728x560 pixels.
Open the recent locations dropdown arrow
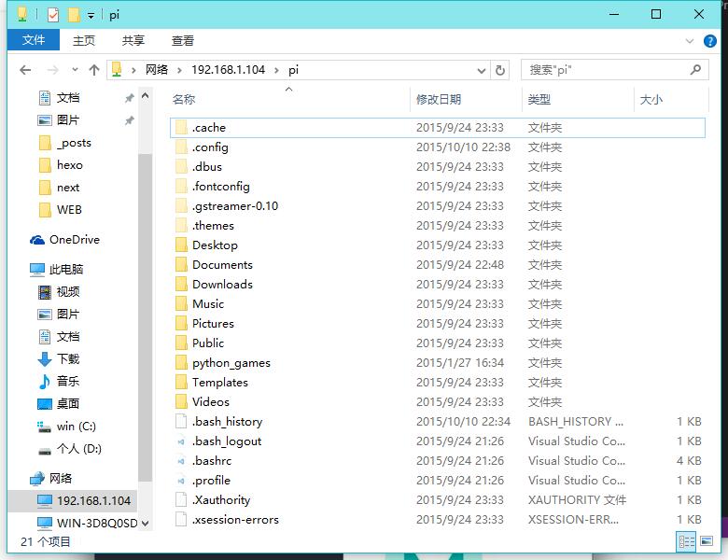(75, 70)
